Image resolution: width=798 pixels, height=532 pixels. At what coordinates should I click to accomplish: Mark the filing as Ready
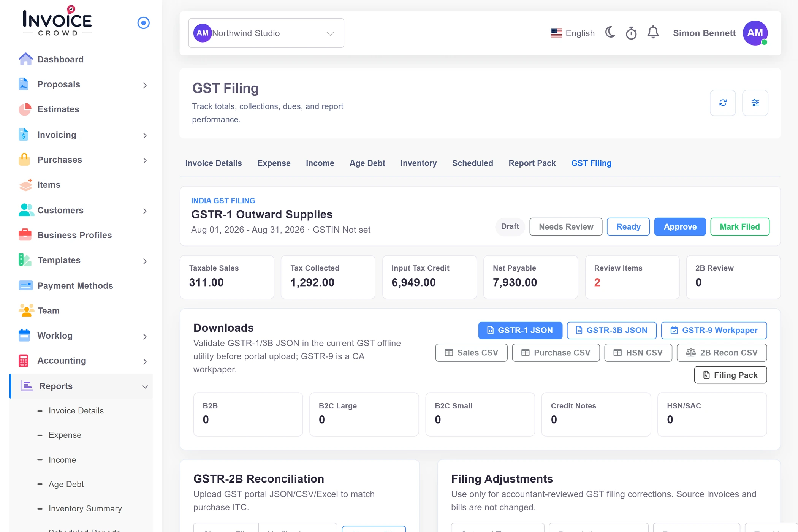(x=628, y=226)
